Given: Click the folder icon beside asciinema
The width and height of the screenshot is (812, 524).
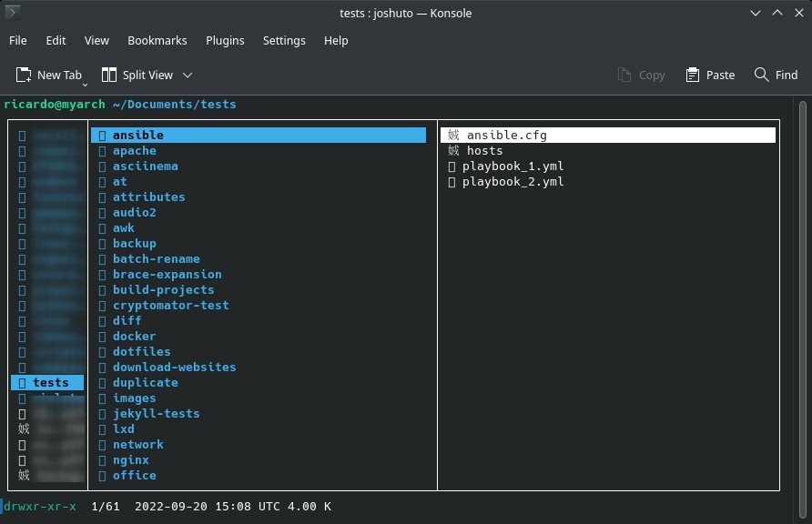Looking at the screenshot, I should 102,166.
